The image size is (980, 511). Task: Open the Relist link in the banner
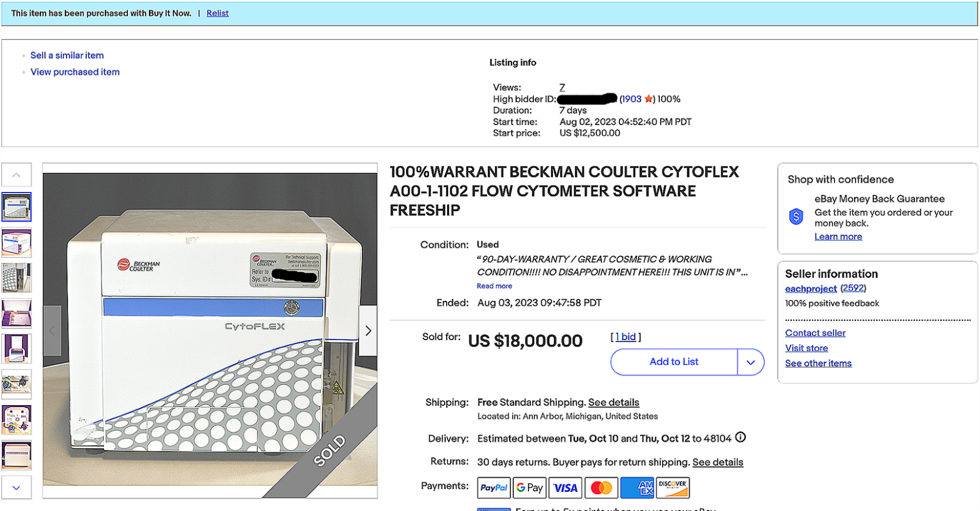click(x=217, y=13)
